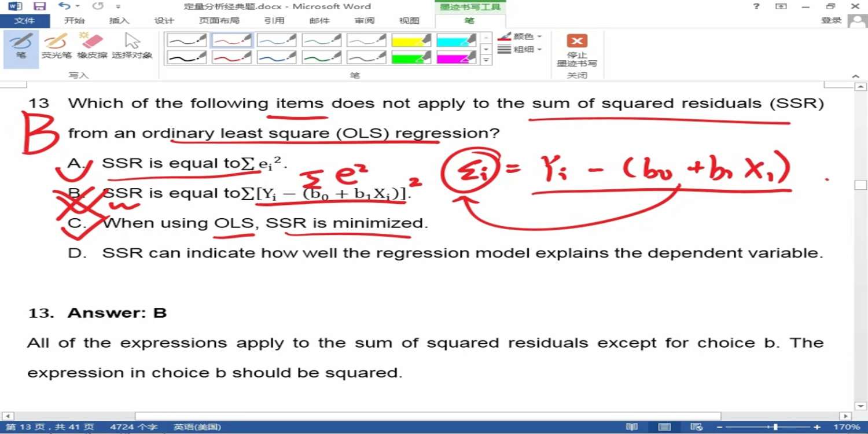
Task: Switch to Print Layout view
Action: click(x=665, y=427)
